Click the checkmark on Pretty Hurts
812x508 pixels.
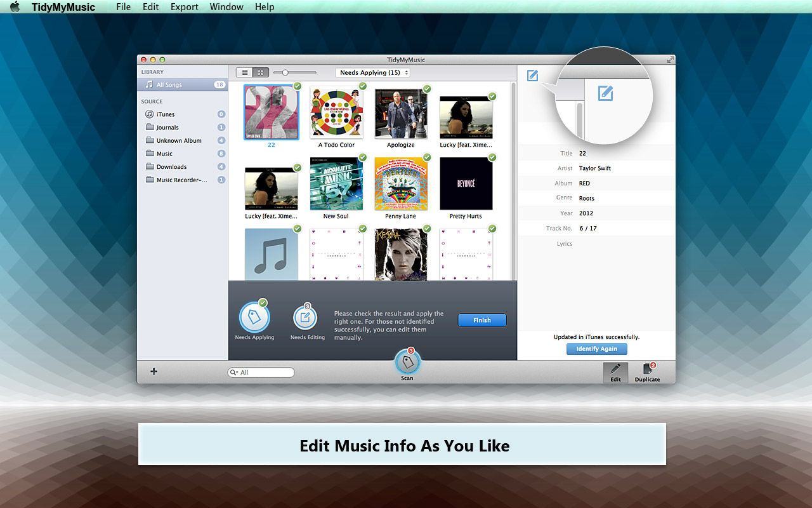click(492, 157)
